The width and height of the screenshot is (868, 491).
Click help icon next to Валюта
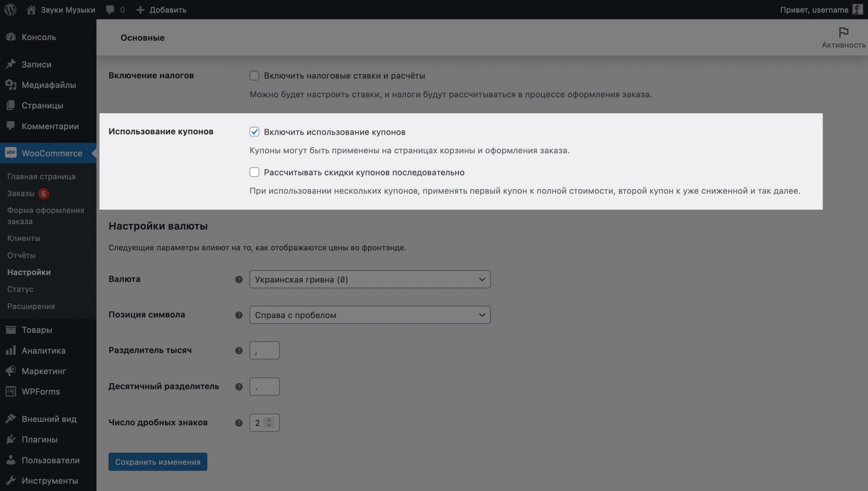(x=239, y=279)
